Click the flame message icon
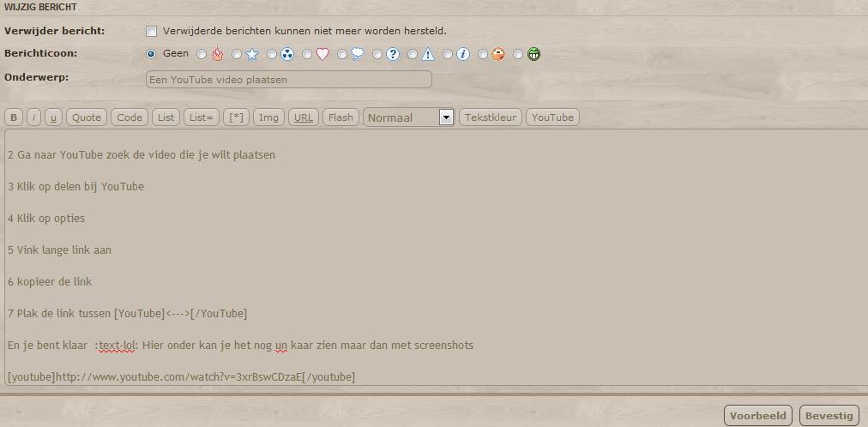The image size is (868, 427). 217,54
